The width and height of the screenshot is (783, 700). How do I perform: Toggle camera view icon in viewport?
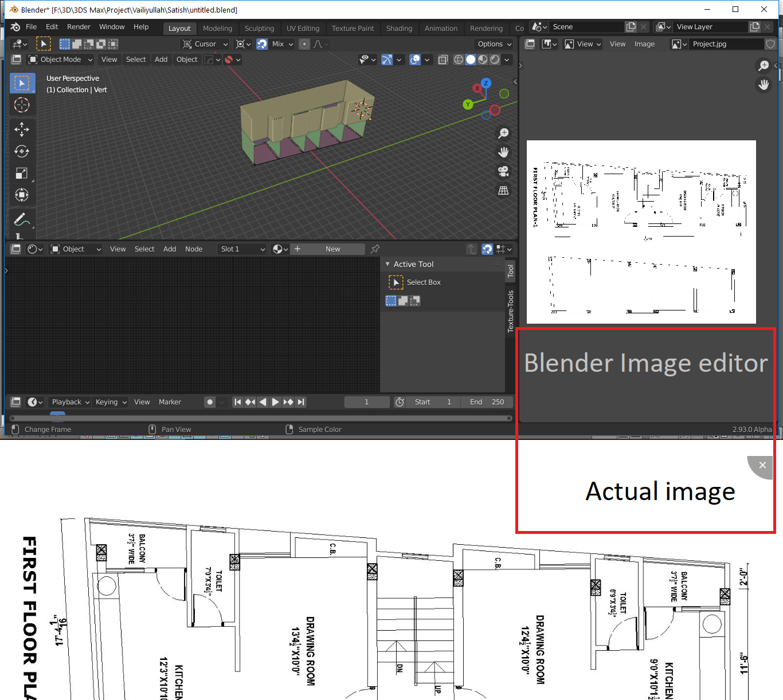point(503,171)
